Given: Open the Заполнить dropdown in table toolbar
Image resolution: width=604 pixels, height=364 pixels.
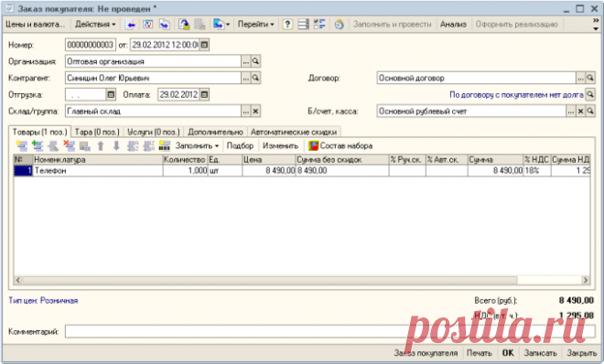Looking at the screenshot, I should point(197,145).
